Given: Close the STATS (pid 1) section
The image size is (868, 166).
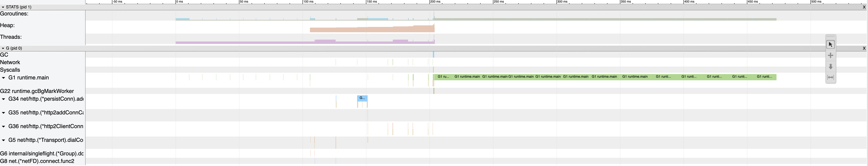Looking at the screenshot, I should (x=864, y=7).
